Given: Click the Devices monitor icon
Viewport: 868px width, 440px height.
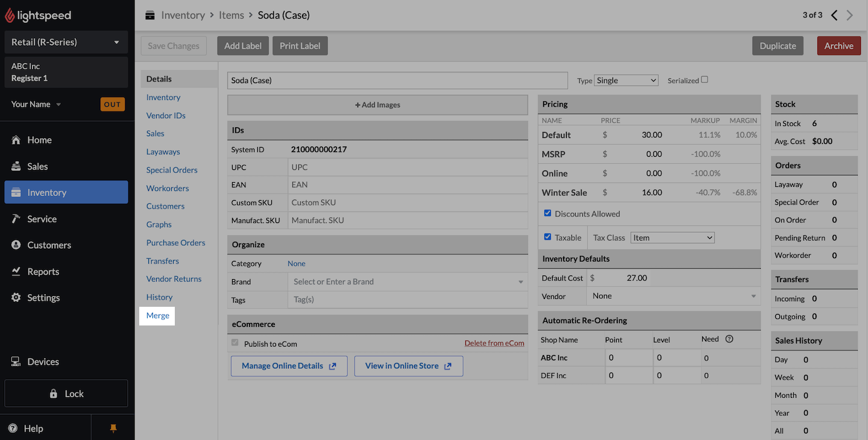Looking at the screenshot, I should click(x=16, y=362).
